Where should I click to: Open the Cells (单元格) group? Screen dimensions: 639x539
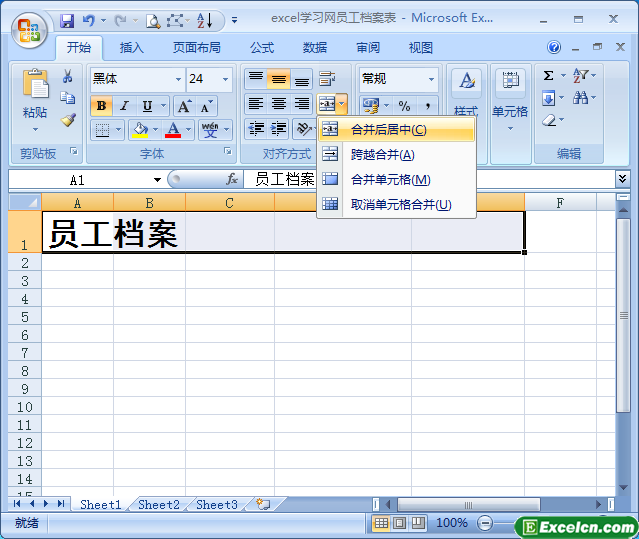tap(510, 101)
